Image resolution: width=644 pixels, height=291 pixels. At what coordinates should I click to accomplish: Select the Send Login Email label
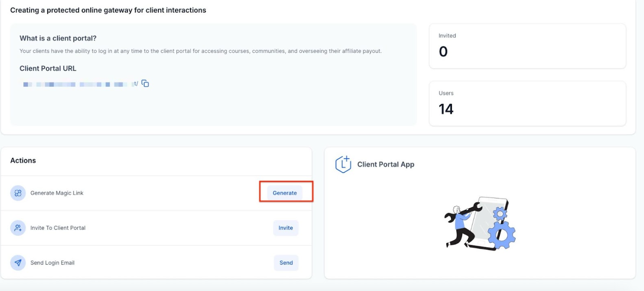52,263
